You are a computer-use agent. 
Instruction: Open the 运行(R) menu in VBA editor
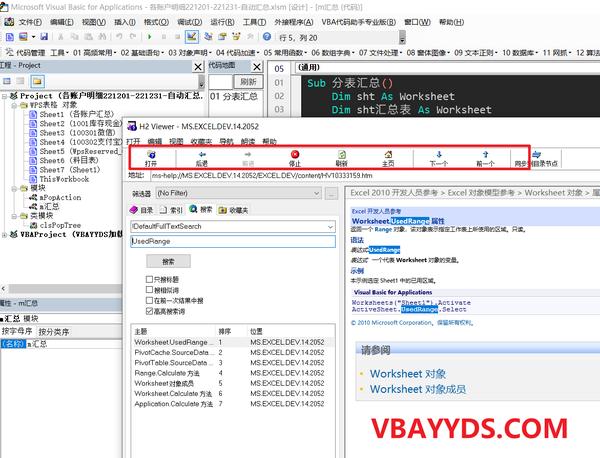[x=222, y=22]
